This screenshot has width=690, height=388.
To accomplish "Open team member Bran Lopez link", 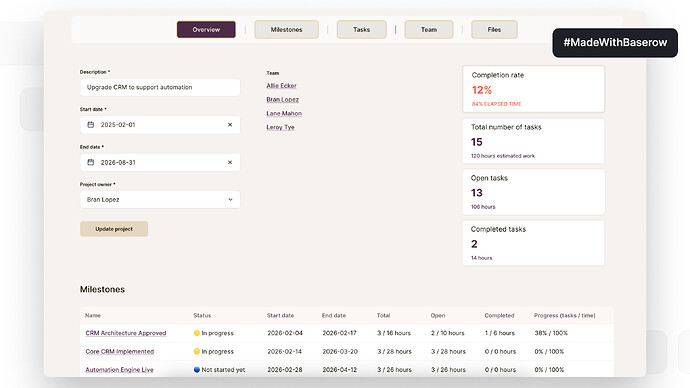I will coord(283,99).
